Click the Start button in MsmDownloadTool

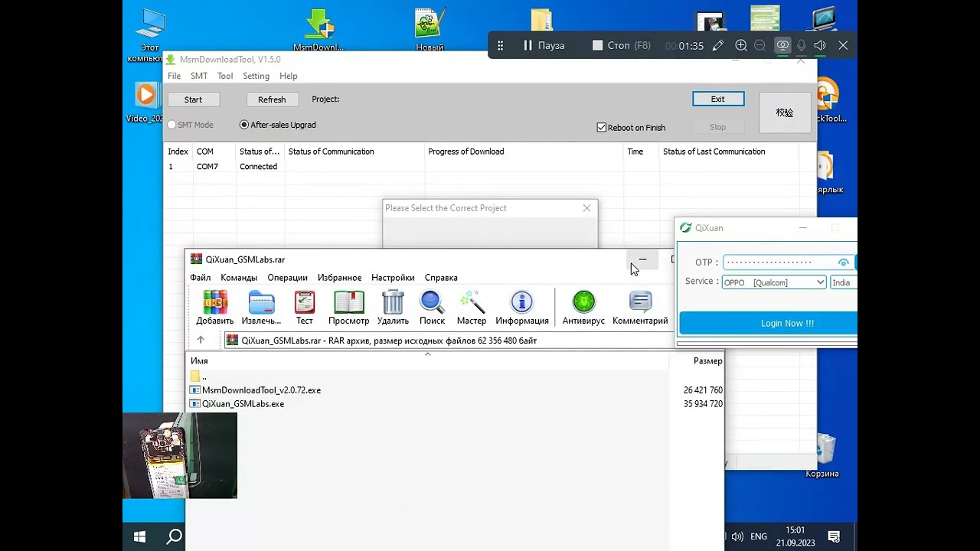193,99
